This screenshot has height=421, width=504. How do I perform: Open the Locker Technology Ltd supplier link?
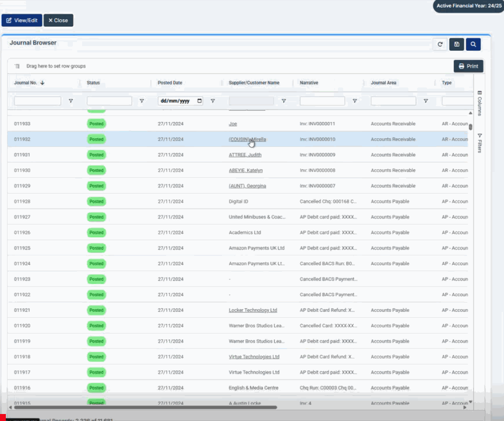[253, 310]
